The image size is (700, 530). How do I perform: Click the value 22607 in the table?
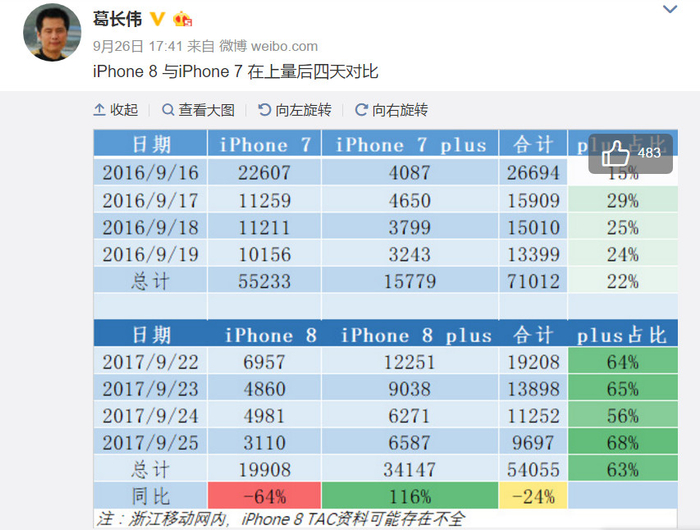[x=264, y=172]
